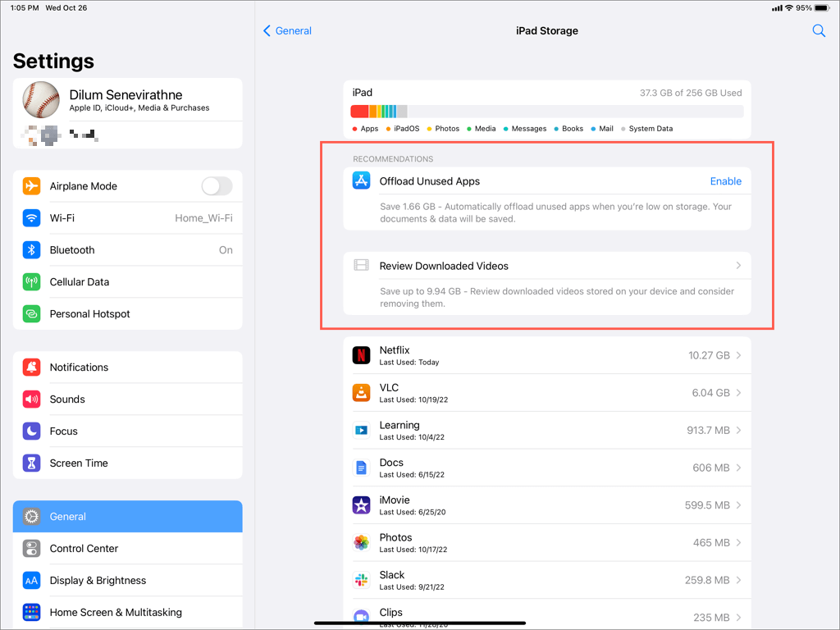Tap the 6.04 GB VLC size
The height and width of the screenshot is (630, 840).
click(710, 393)
